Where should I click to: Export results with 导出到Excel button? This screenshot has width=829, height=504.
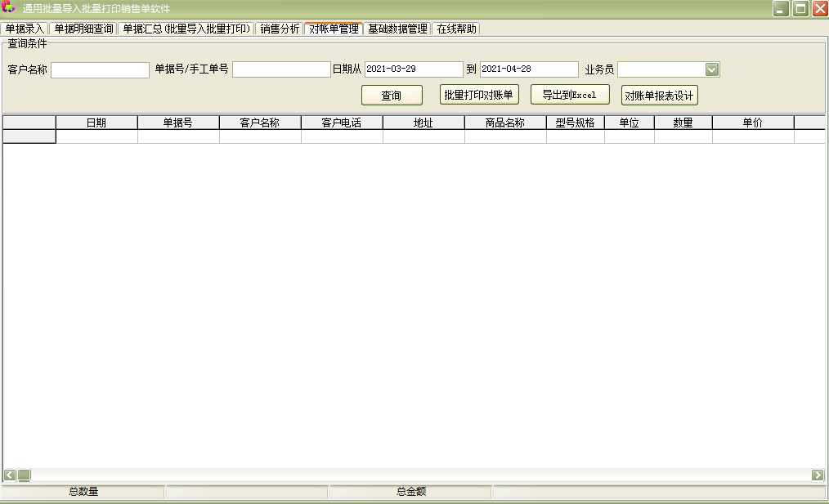[x=570, y=95]
